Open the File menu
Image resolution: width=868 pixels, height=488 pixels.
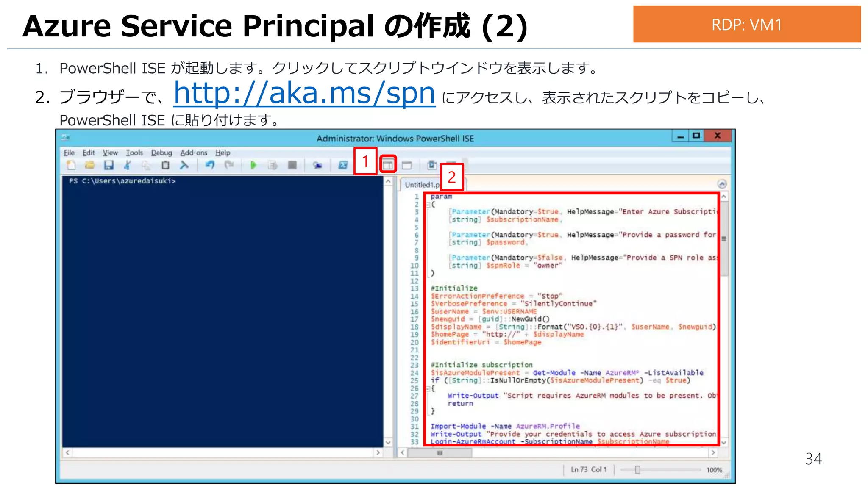click(x=69, y=152)
